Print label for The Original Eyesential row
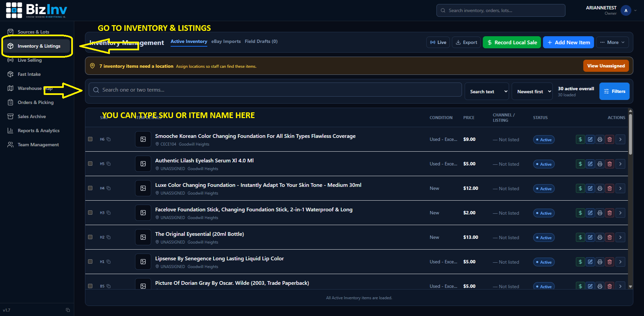 tap(600, 237)
